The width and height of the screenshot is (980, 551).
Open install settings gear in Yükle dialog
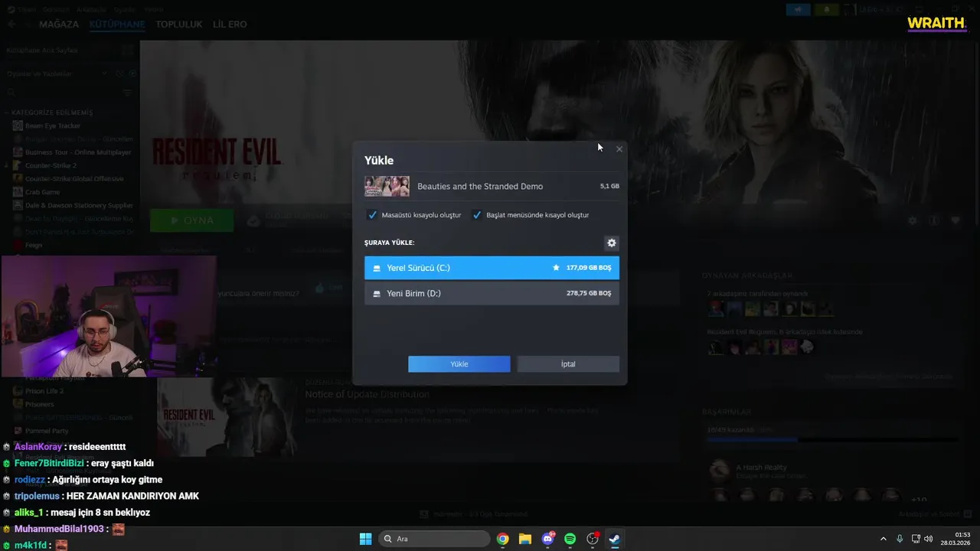(612, 243)
